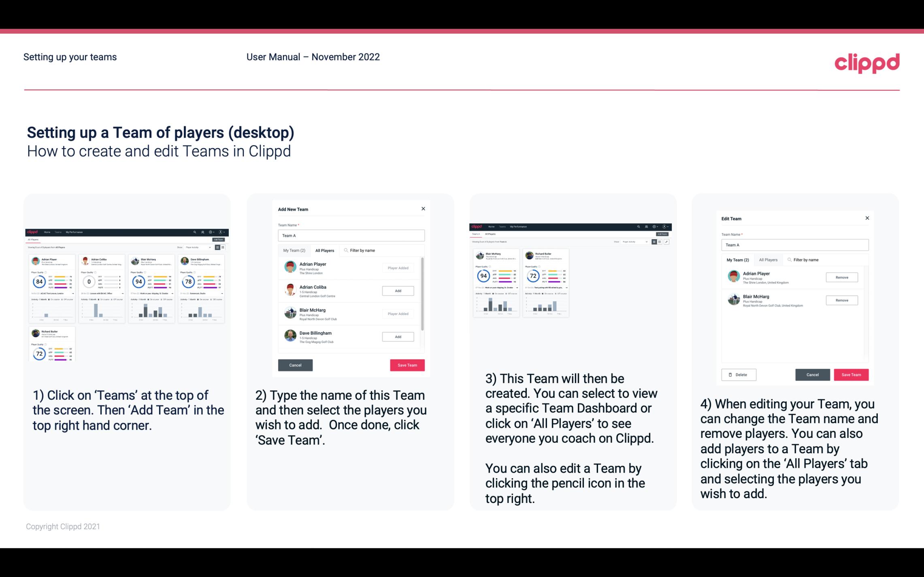The height and width of the screenshot is (577, 924).
Task: Click Cancel button in Edit Team dialog
Action: click(812, 374)
